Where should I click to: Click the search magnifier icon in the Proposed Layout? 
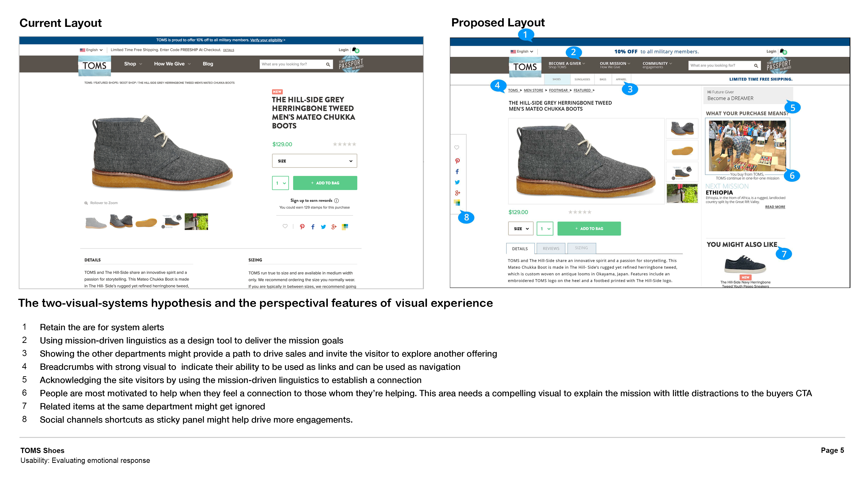756,66
